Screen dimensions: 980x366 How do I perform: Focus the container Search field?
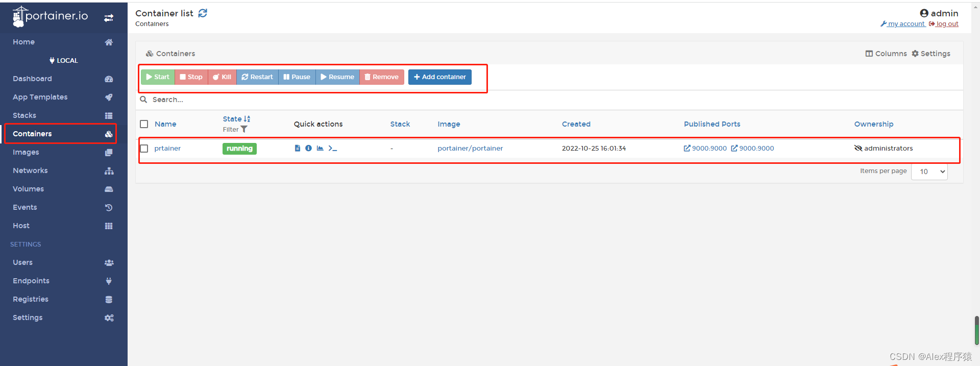coord(556,100)
